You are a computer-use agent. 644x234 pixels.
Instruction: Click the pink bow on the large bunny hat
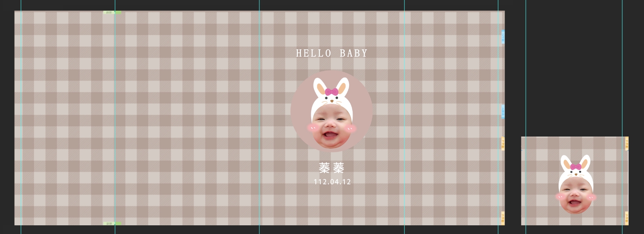(x=332, y=92)
